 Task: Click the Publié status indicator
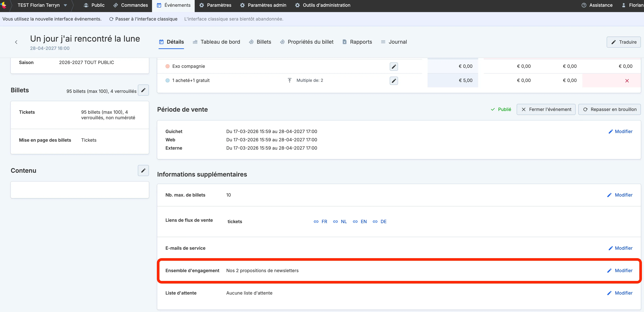coord(501,109)
